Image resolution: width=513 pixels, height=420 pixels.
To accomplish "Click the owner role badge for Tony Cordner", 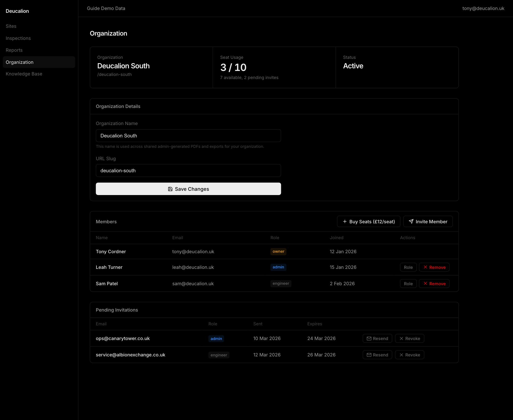I will tap(278, 251).
